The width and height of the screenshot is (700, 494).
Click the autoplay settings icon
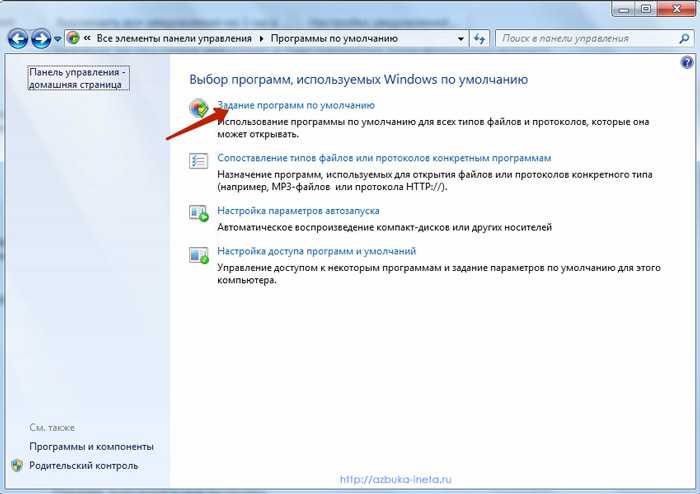coord(199,213)
